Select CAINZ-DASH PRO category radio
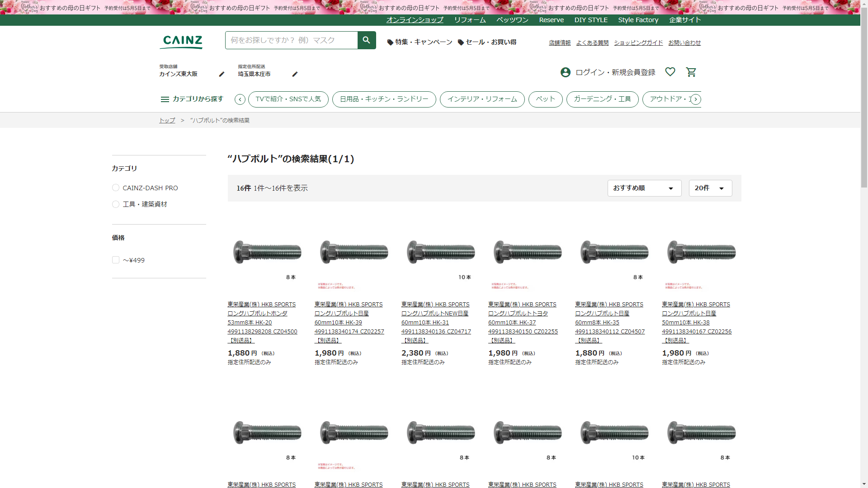This screenshot has width=868, height=488. click(x=116, y=188)
